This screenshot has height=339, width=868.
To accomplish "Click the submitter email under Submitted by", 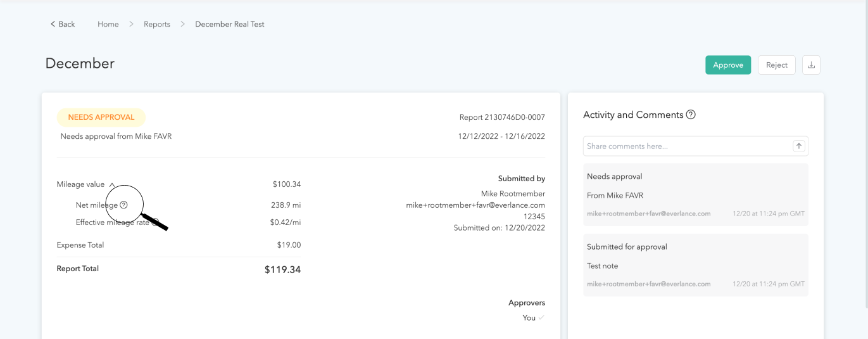I will tap(475, 205).
